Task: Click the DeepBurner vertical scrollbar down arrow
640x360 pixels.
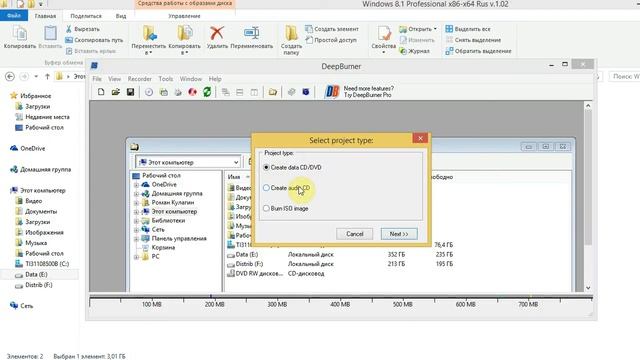Action: pos(588,288)
